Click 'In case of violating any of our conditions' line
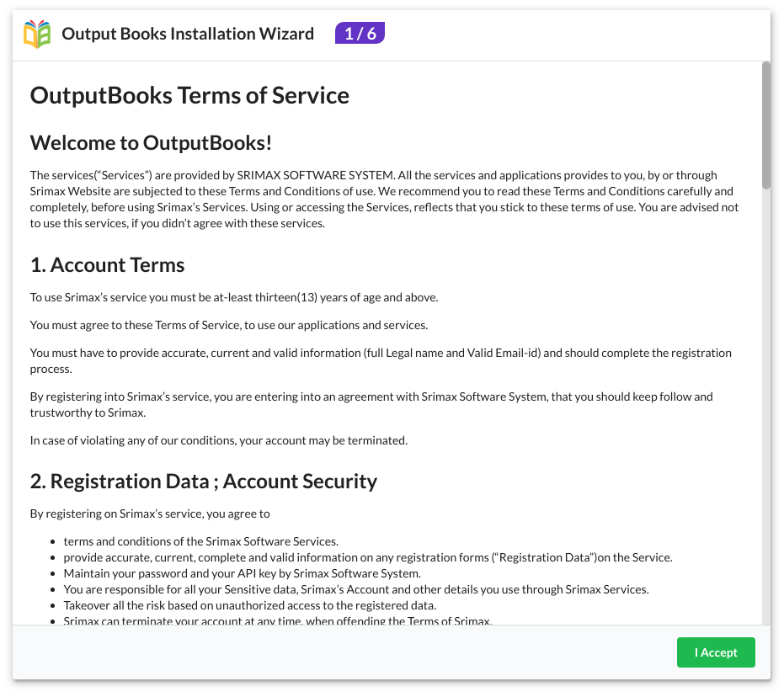The image size is (784, 692). (219, 440)
